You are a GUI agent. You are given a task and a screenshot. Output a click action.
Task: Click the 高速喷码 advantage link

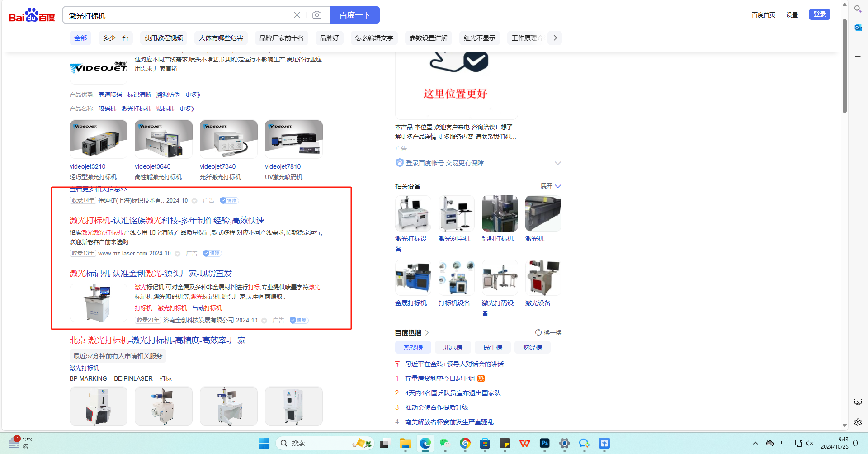point(110,95)
